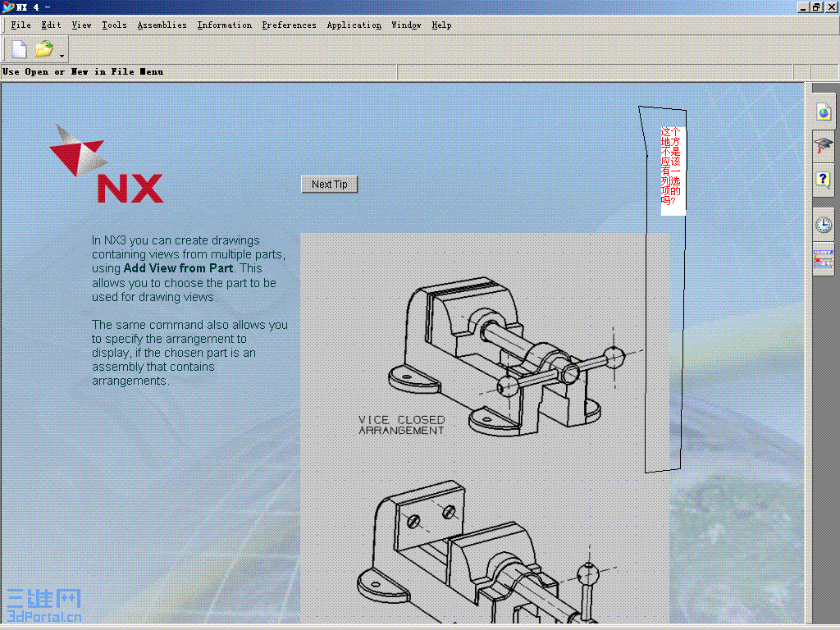Click the 'Add View from Part' text
Screen dimensions: 840x630
pyautogui.click(x=178, y=268)
